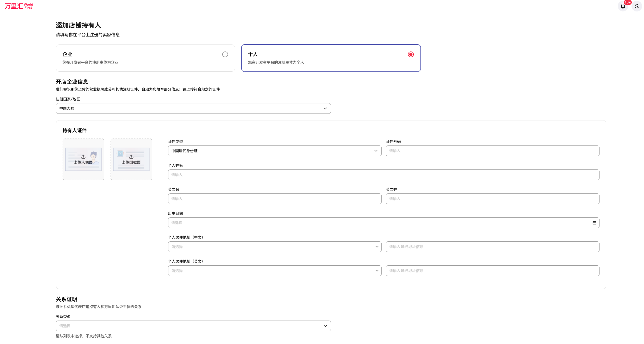Expand the 个人居住地址（中文）region selector
Viewport: 644px width, 344px height.
(x=274, y=247)
